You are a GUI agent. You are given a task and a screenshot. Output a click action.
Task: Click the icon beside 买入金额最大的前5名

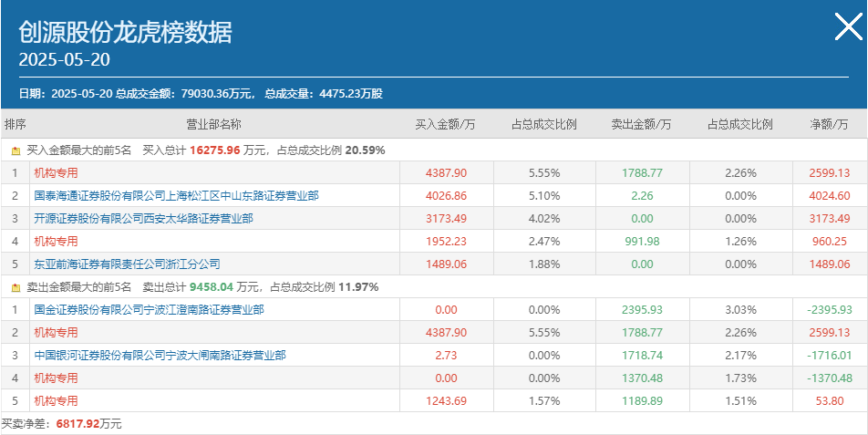15,150
